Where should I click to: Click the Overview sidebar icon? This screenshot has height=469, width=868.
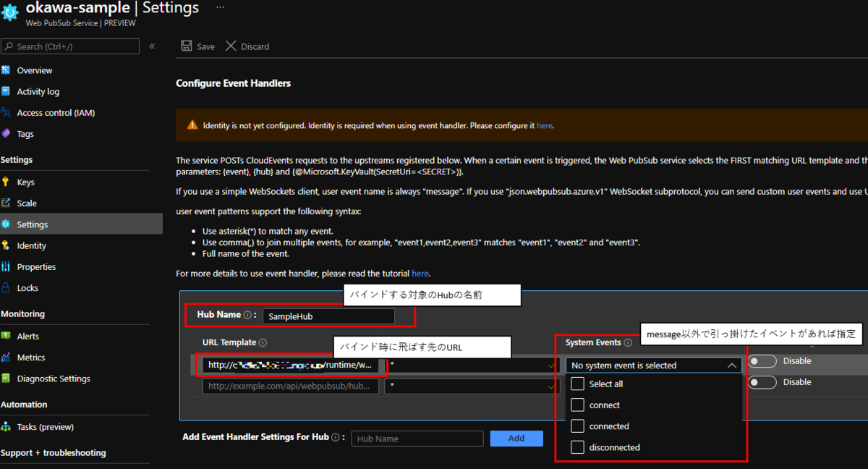(7, 70)
